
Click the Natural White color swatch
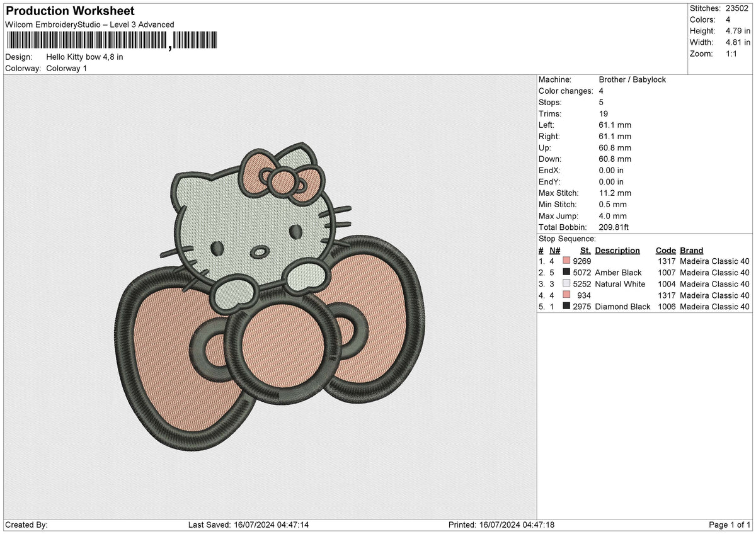(566, 283)
